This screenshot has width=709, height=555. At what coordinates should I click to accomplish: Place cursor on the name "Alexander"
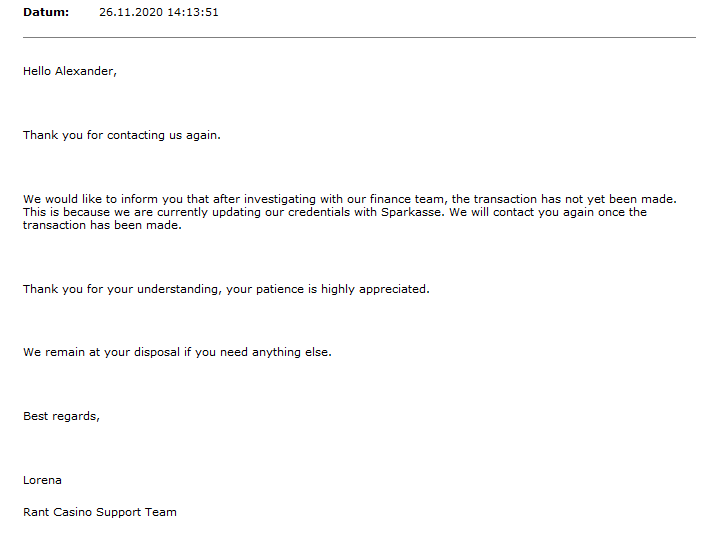(89, 71)
